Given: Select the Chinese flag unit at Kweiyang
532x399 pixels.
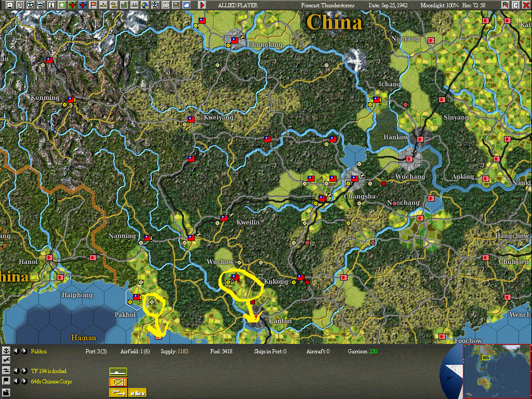Looking at the screenshot, I should 191,119.
